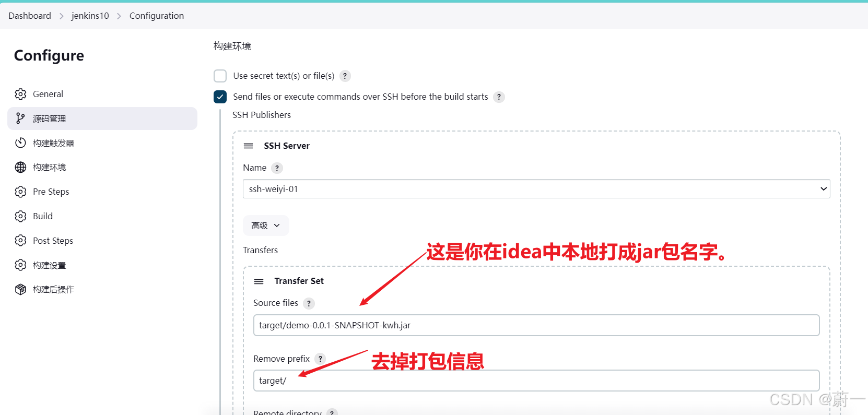The width and height of the screenshot is (868, 415).
Task: Grab the Transfer Set drag handle icon
Action: pyautogui.click(x=259, y=281)
